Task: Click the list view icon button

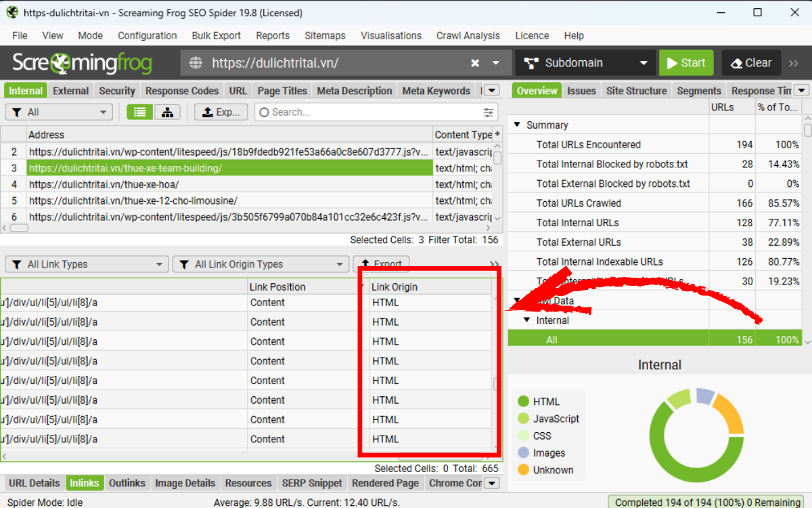Action: (139, 112)
